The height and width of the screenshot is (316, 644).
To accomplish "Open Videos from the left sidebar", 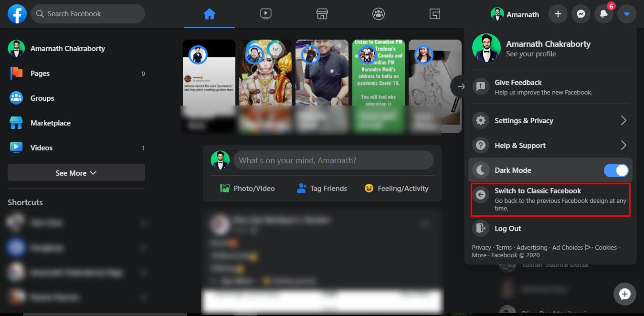I will coord(76,148).
